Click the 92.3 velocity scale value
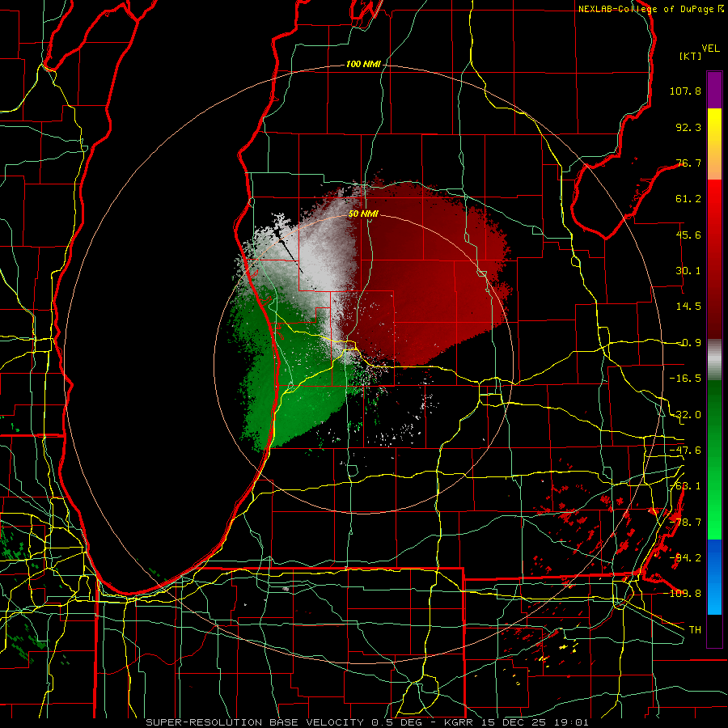The height and width of the screenshot is (728, 728). 688,127
